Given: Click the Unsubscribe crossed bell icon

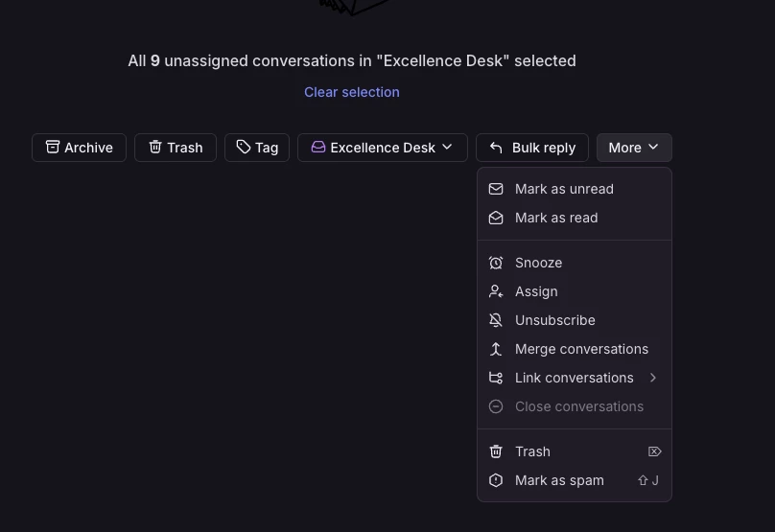Looking at the screenshot, I should point(496,320).
